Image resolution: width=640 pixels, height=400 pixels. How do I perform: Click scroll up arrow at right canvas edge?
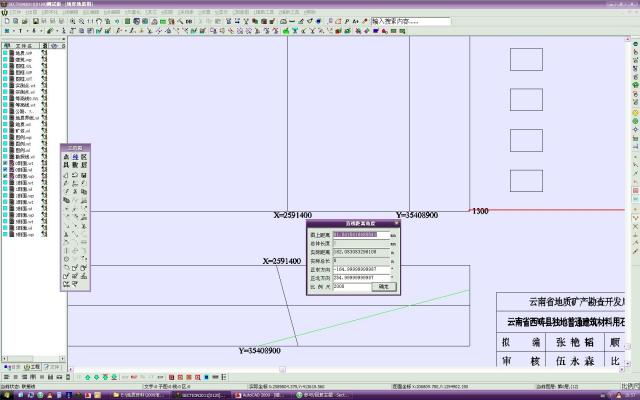[x=629, y=41]
